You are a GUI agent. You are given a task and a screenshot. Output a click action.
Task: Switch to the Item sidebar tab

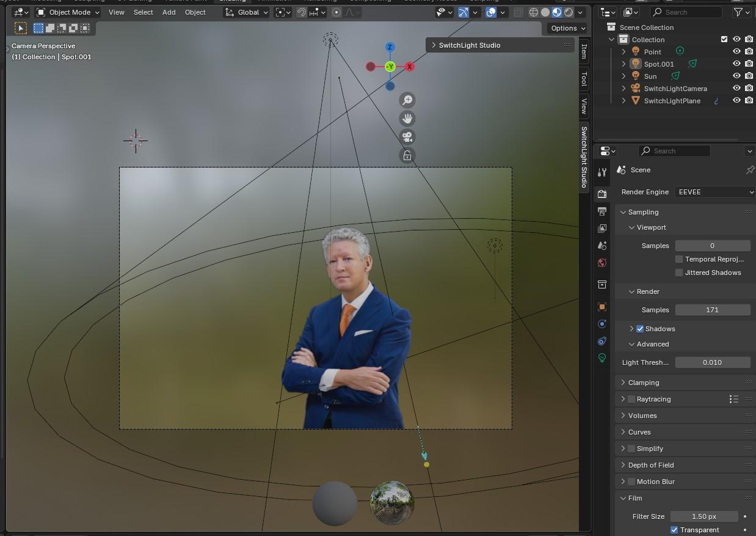pos(584,51)
